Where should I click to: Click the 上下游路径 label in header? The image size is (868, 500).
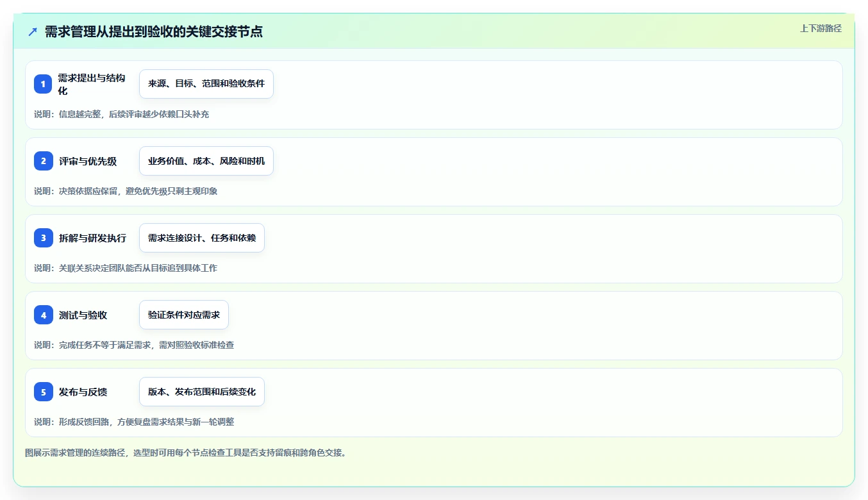(821, 28)
